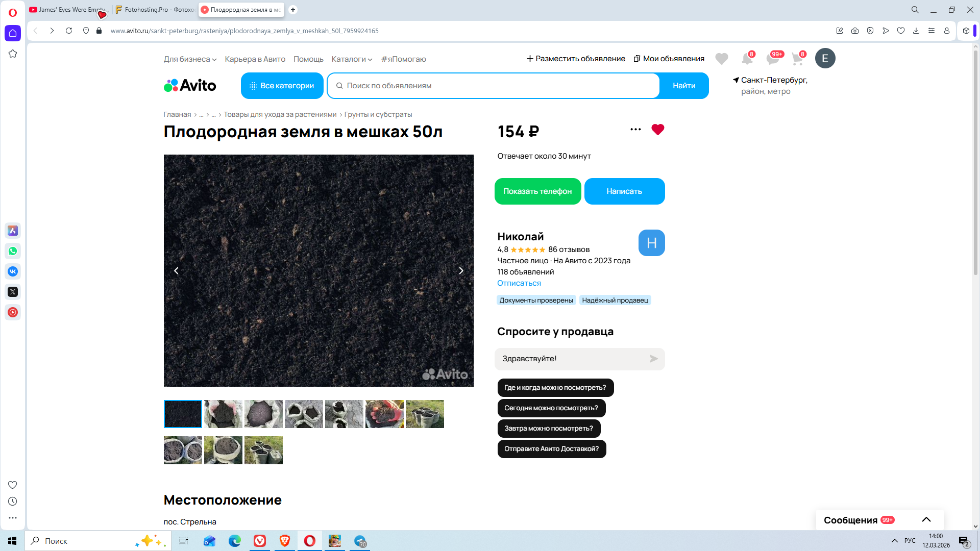Viewport: 980px width, 551px height.
Task: Open the three-dots listing options menu
Action: tap(635, 130)
